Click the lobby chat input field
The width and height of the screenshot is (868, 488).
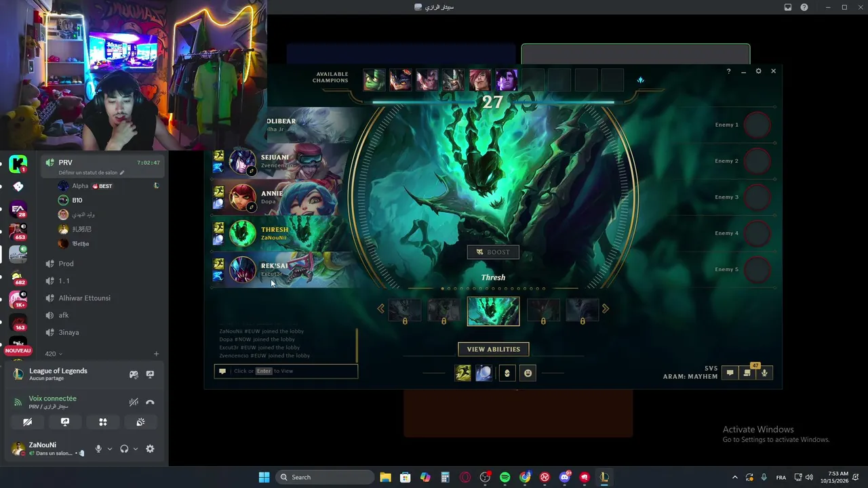[x=286, y=371]
